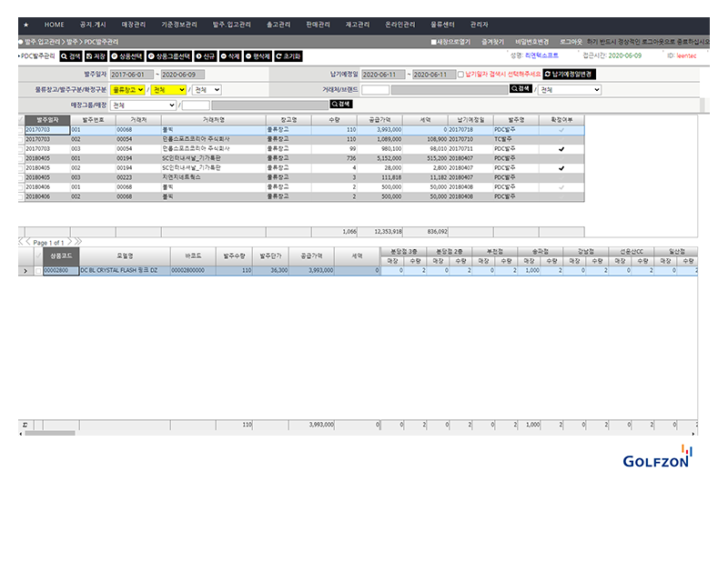This screenshot has height=582, width=728.
Task: Click the 신규 new entry button
Action: coord(206,55)
